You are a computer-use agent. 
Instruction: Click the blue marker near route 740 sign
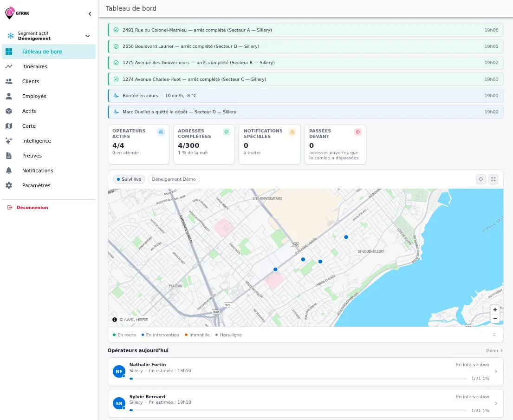click(303, 259)
